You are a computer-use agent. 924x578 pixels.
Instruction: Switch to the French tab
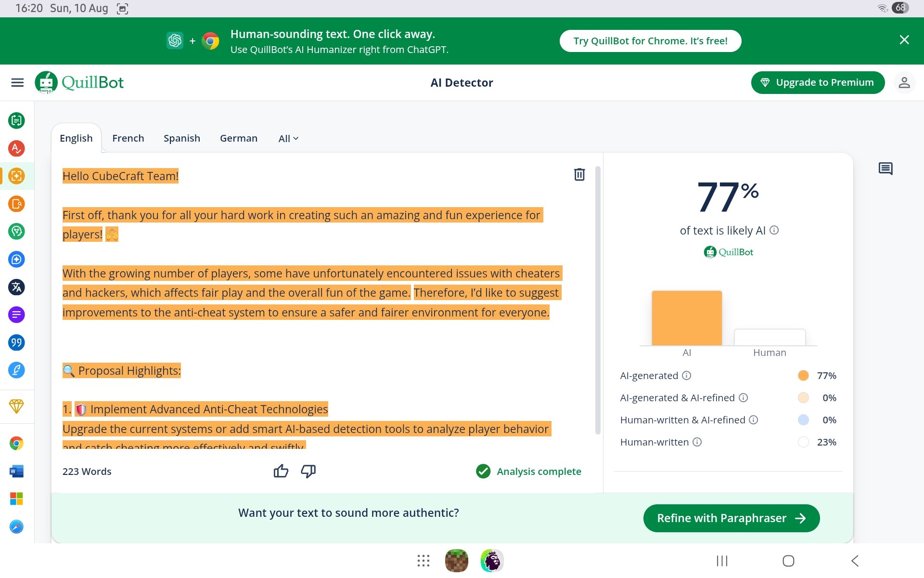tap(128, 138)
